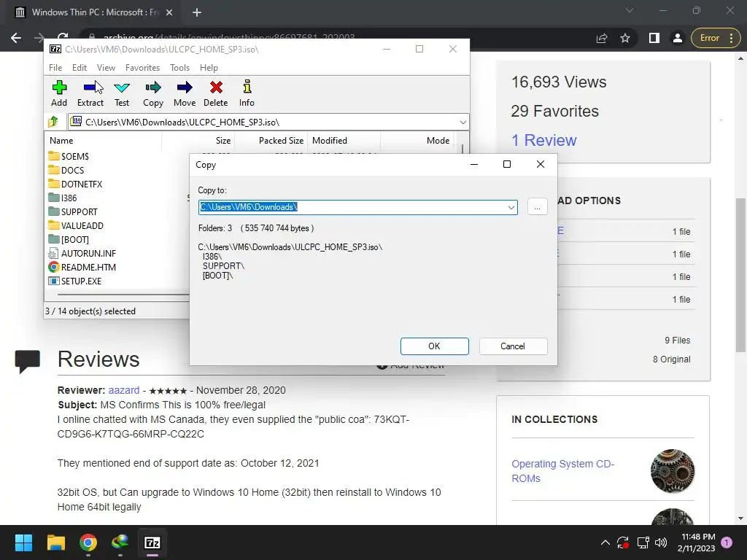Go back in Chrome browser

click(16, 38)
